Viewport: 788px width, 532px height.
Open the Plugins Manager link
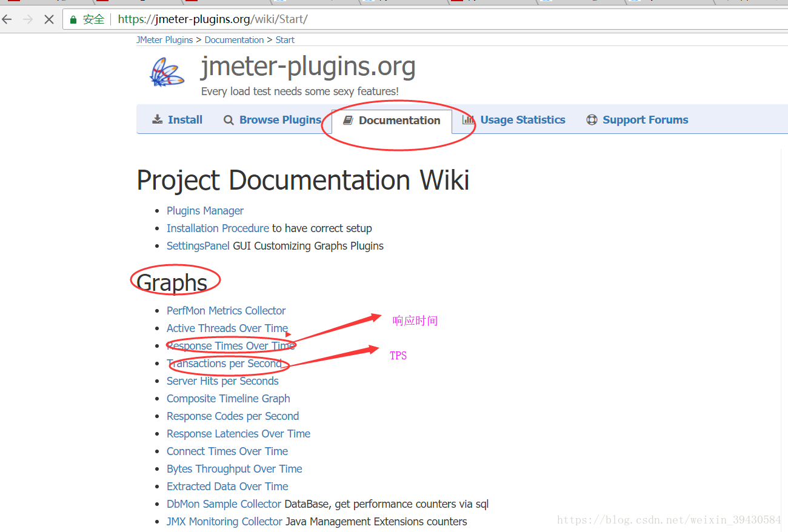click(205, 211)
